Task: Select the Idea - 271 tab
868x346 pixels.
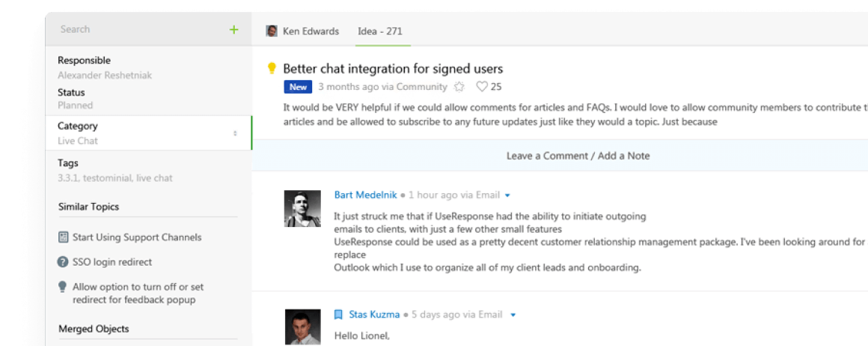Action: tap(379, 31)
